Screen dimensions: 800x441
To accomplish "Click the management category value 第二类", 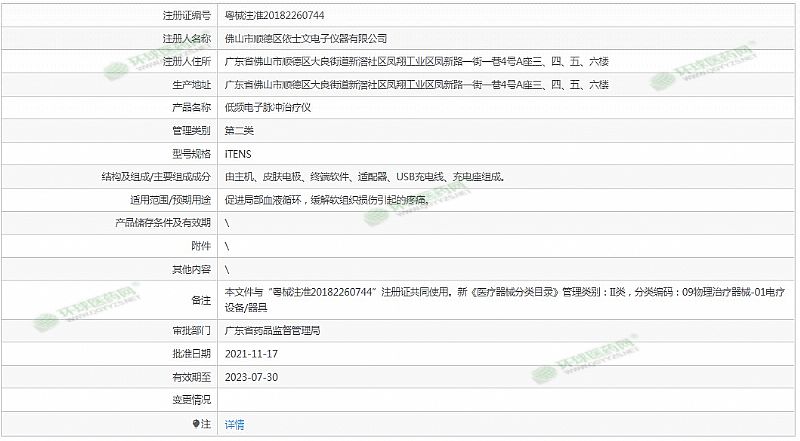I will click(x=239, y=130).
